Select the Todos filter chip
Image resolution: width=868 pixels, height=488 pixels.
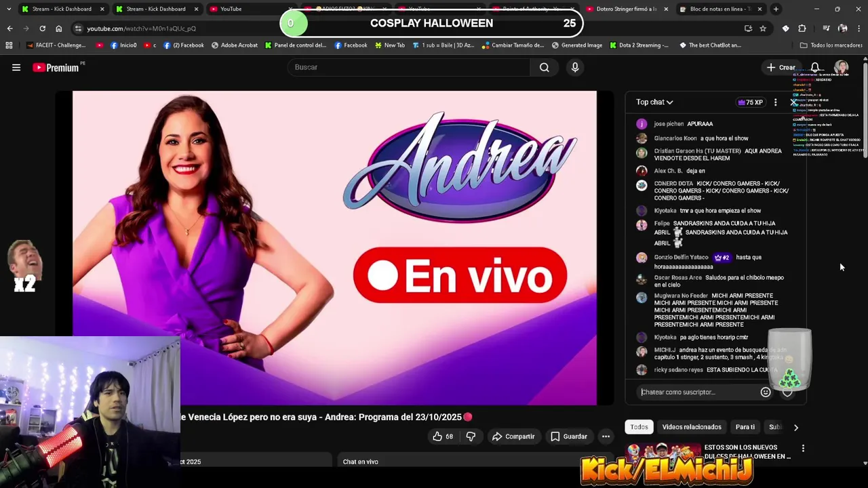639,427
